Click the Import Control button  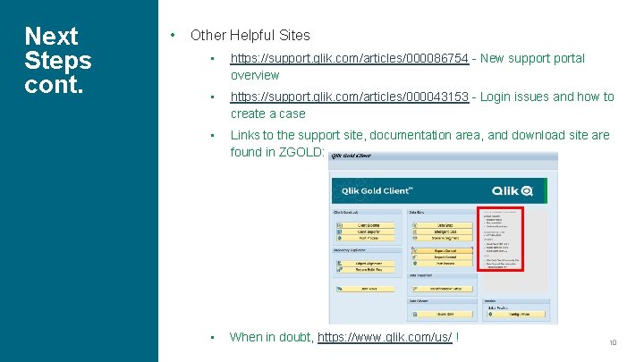point(443,257)
